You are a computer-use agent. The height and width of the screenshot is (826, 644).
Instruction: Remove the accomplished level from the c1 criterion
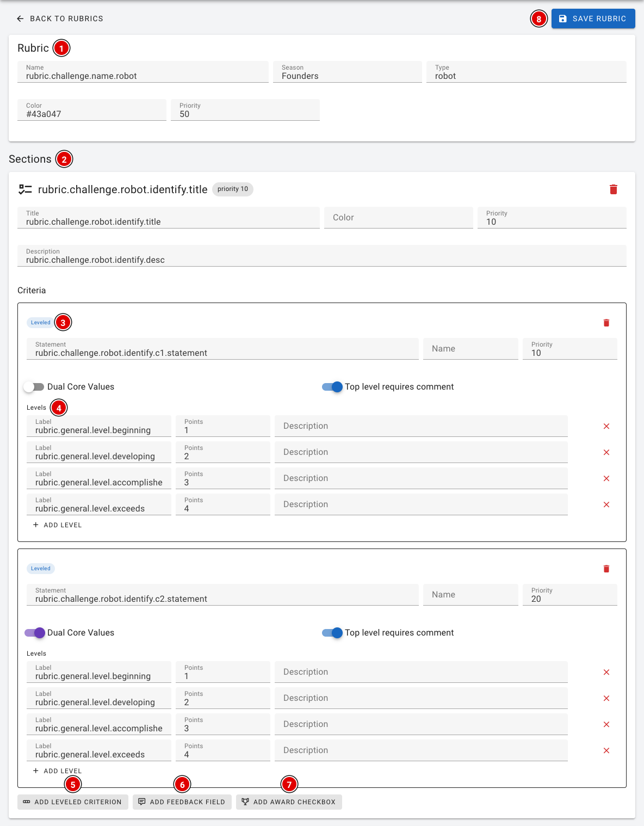coord(606,478)
